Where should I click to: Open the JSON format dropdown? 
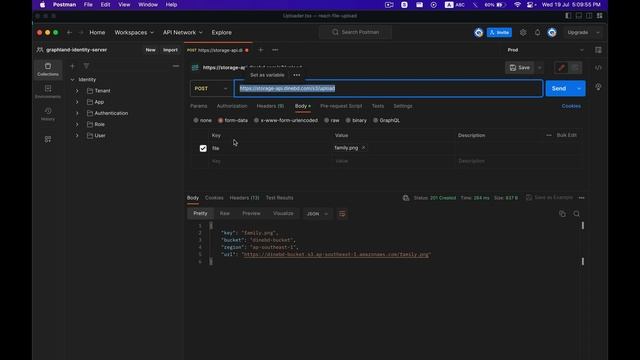(317, 214)
